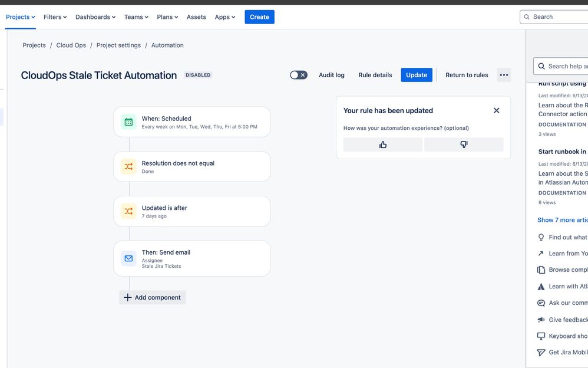Open the Filters dropdown menu
This screenshot has width=588, height=368.
pyautogui.click(x=55, y=17)
